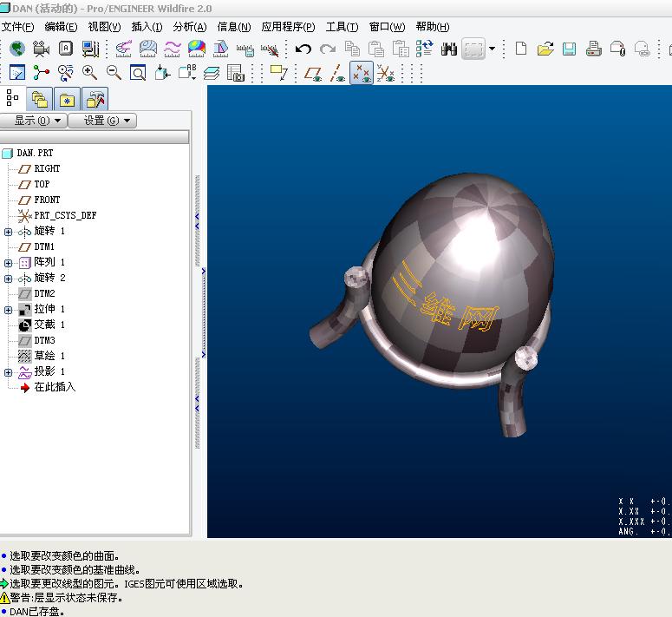Open the 视图(V) menu
Image resolution: width=672 pixels, height=617 pixels.
click(x=104, y=27)
